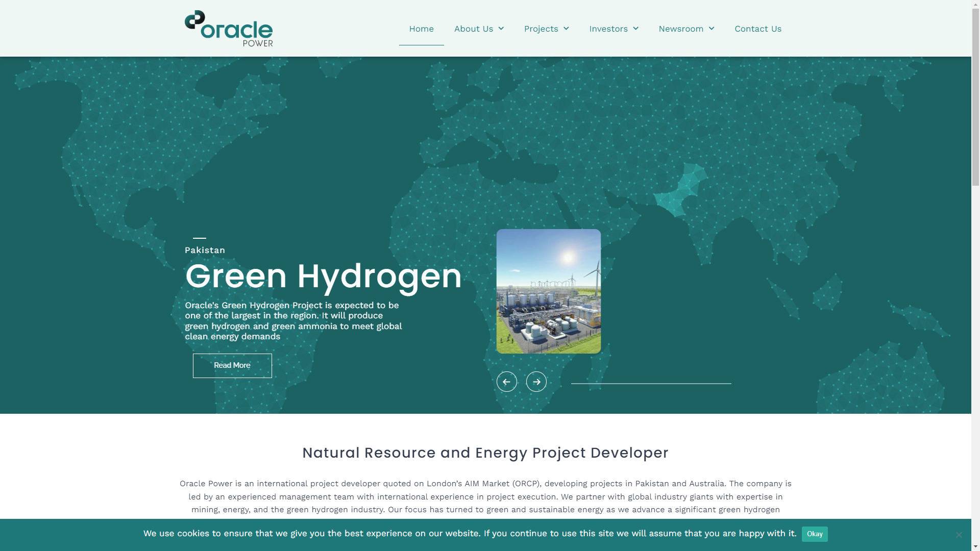Viewport: 980px width, 551px height.
Task: Open the Investors menu item
Action: 608,29
